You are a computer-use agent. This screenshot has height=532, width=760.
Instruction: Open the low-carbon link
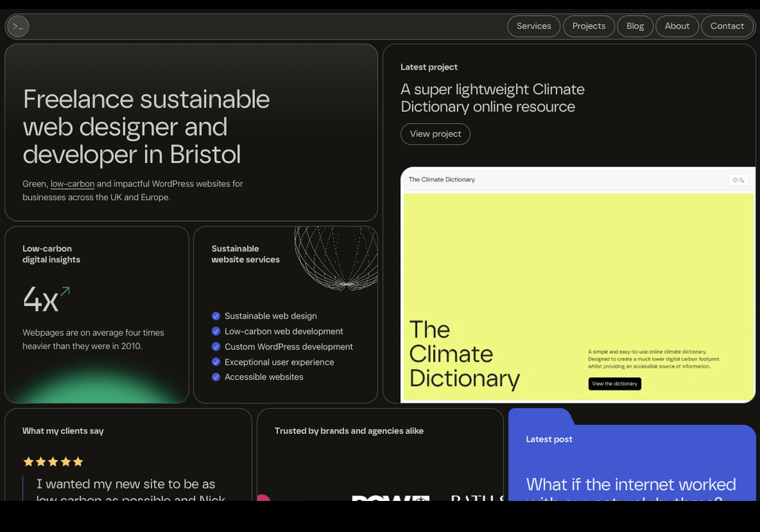72,184
